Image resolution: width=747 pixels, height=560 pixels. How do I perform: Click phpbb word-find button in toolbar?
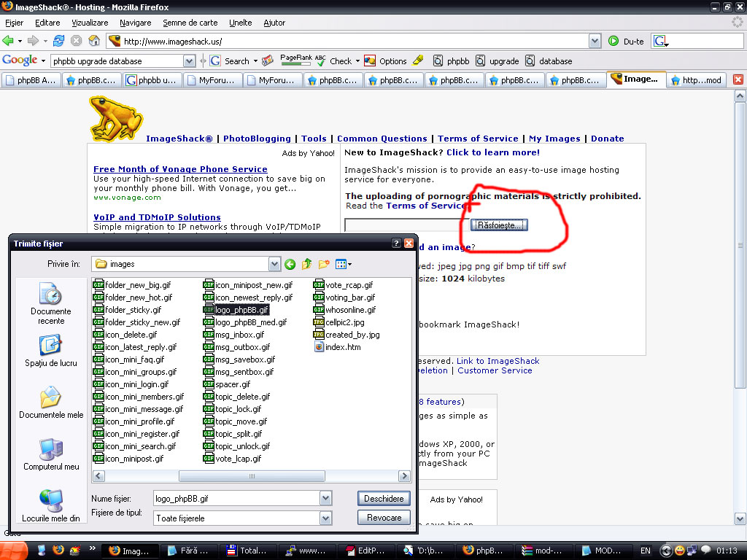[451, 61]
